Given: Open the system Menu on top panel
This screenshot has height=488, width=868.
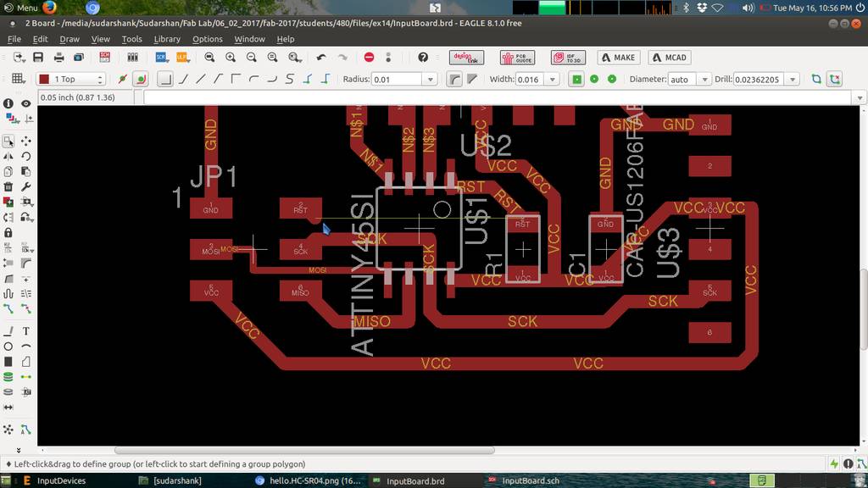Looking at the screenshot, I should click(x=21, y=8).
